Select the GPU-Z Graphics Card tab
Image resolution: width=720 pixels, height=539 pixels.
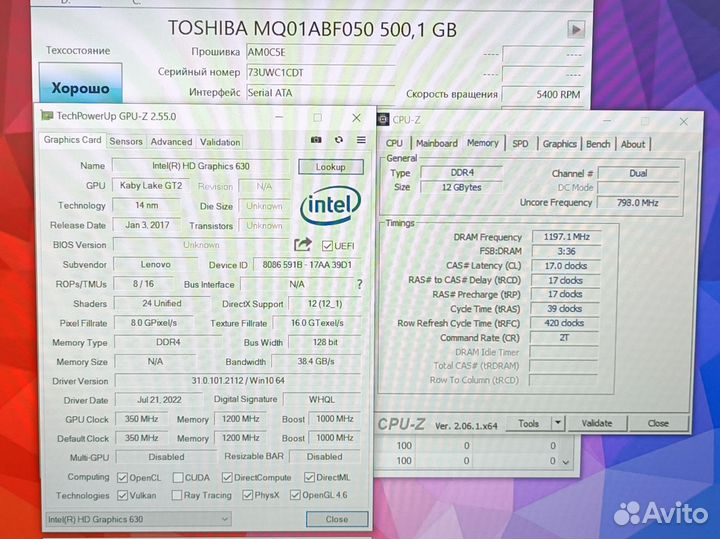73,140
